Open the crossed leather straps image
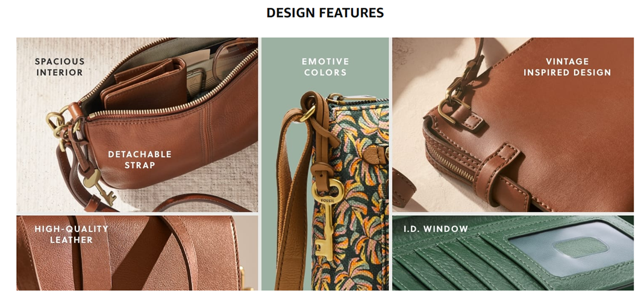This screenshot has height=299, width=644. pyautogui.click(x=137, y=253)
